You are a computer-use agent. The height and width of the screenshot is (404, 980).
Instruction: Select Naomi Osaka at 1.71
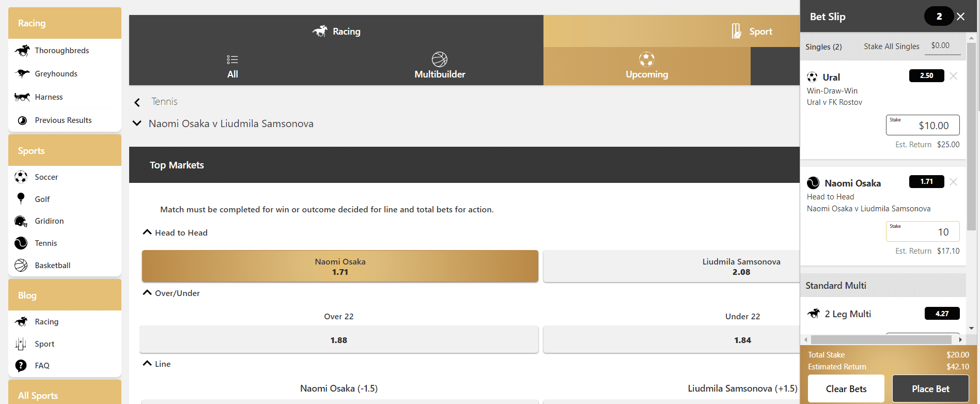point(340,267)
